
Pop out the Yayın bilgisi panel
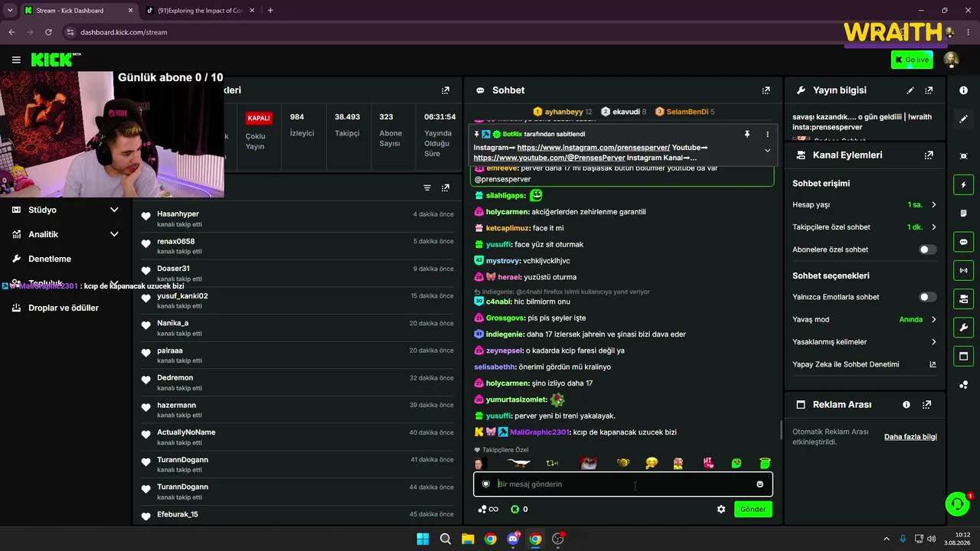click(929, 90)
